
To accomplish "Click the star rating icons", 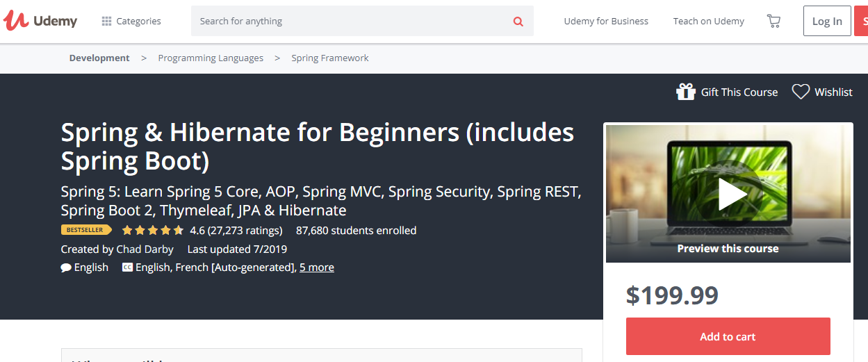I will (x=153, y=230).
